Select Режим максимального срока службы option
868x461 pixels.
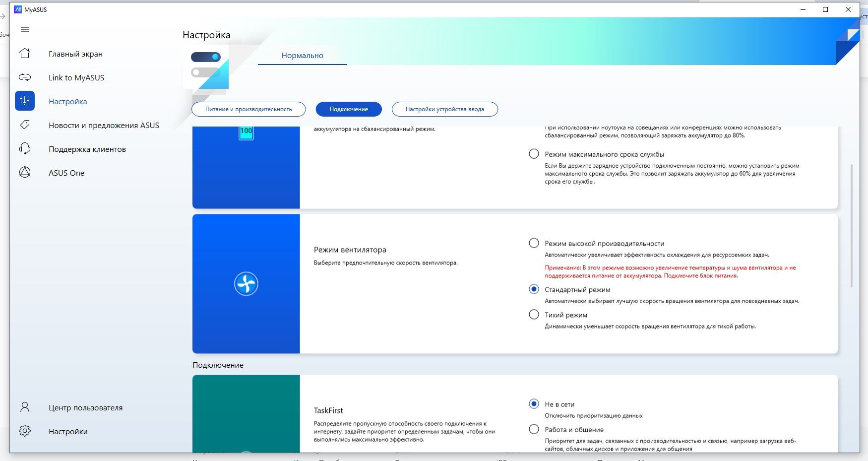pos(534,154)
